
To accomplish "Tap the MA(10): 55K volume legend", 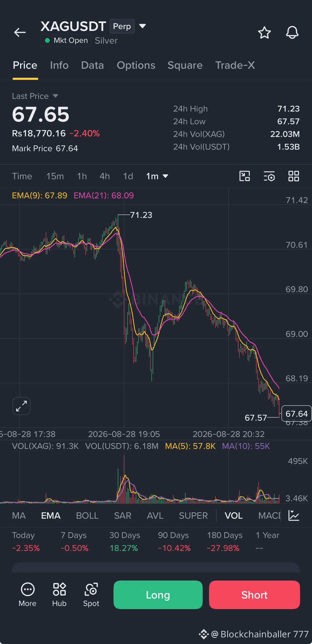I will [x=246, y=446].
